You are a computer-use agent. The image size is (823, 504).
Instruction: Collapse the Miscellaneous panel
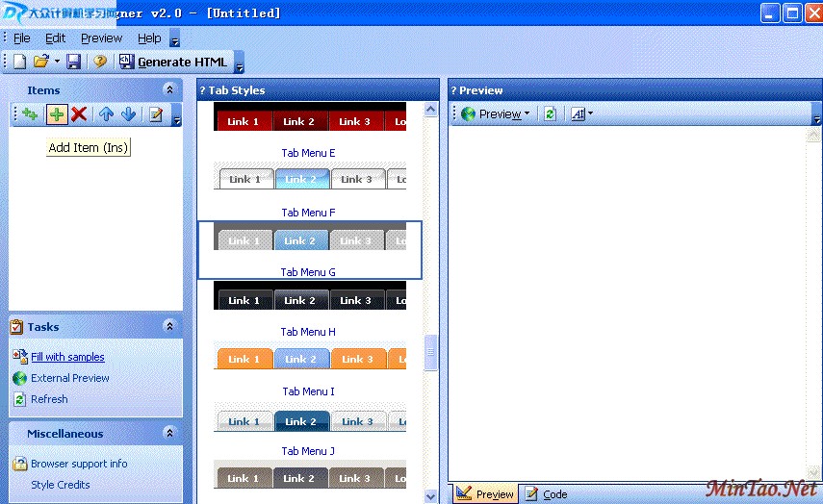coord(169,434)
